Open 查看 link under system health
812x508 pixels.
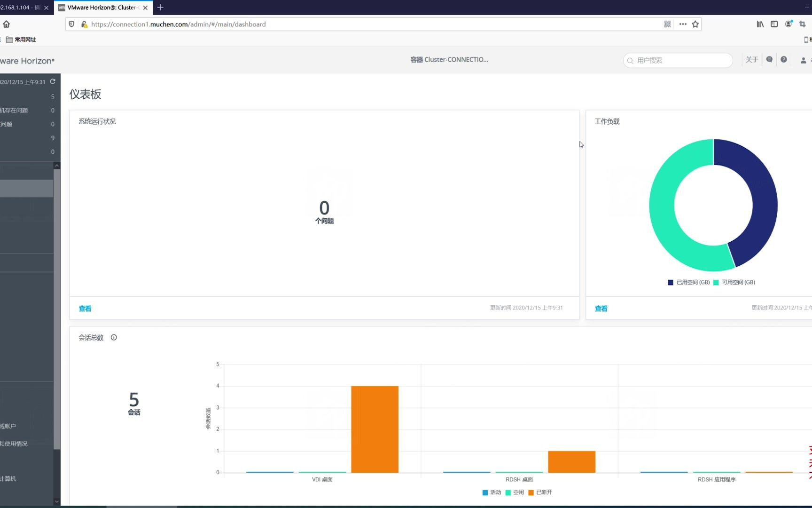tap(85, 309)
